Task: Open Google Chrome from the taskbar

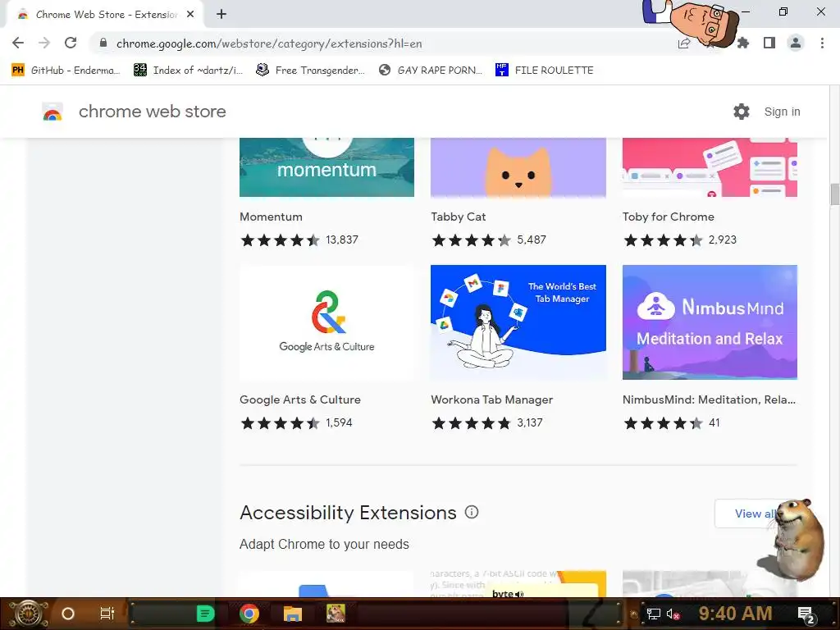Action: pos(249,614)
